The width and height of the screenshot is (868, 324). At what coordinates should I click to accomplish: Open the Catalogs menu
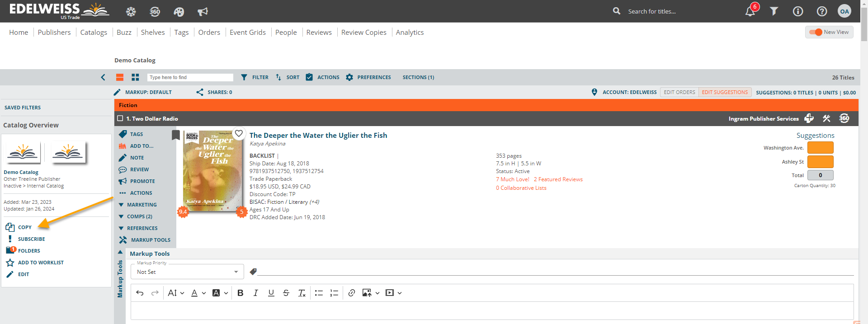[94, 32]
